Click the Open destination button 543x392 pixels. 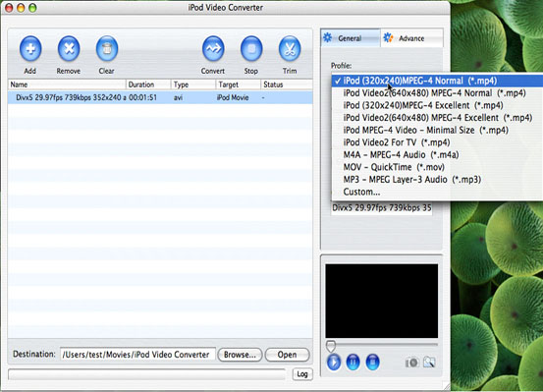287,355
